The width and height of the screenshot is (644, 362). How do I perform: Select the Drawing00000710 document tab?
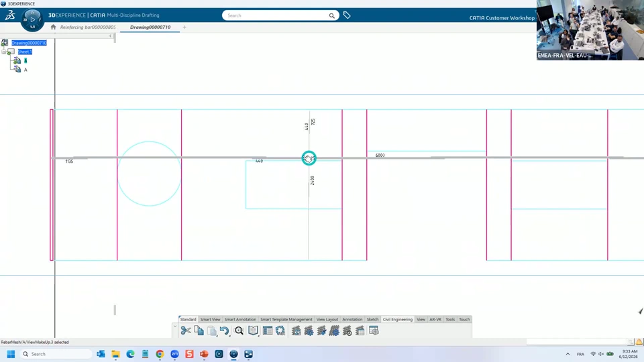150,27
